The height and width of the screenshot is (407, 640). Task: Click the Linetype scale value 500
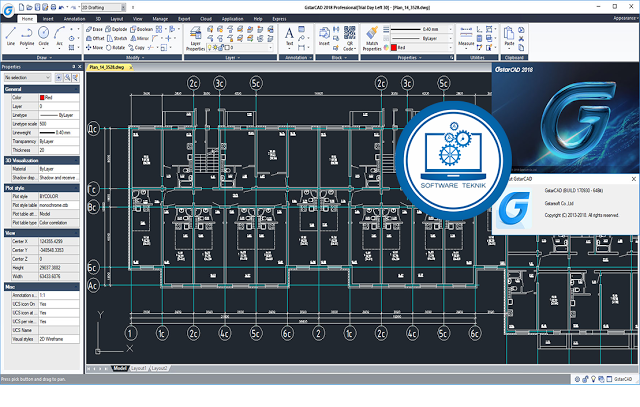point(59,124)
